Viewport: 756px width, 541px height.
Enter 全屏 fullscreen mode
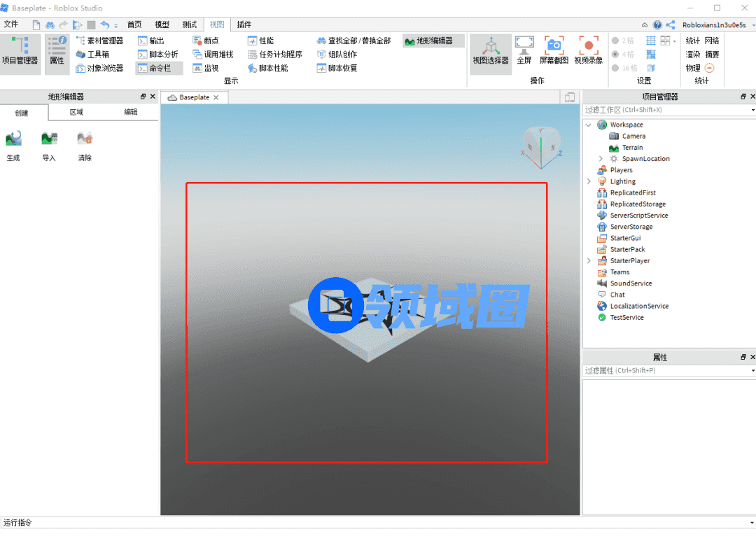click(524, 50)
